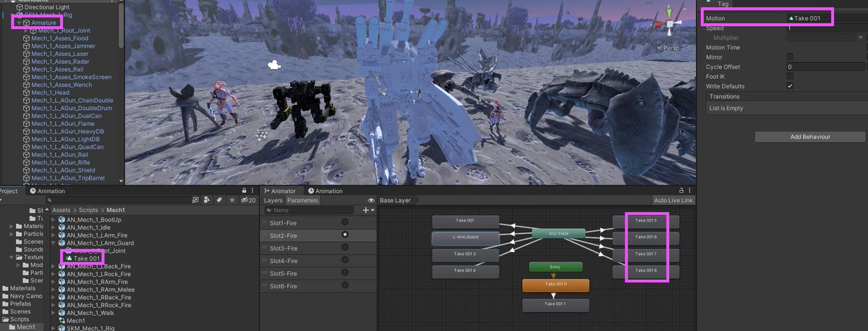The image size is (868, 331).
Task: Click search by label icon in Project
Action: [221, 200]
